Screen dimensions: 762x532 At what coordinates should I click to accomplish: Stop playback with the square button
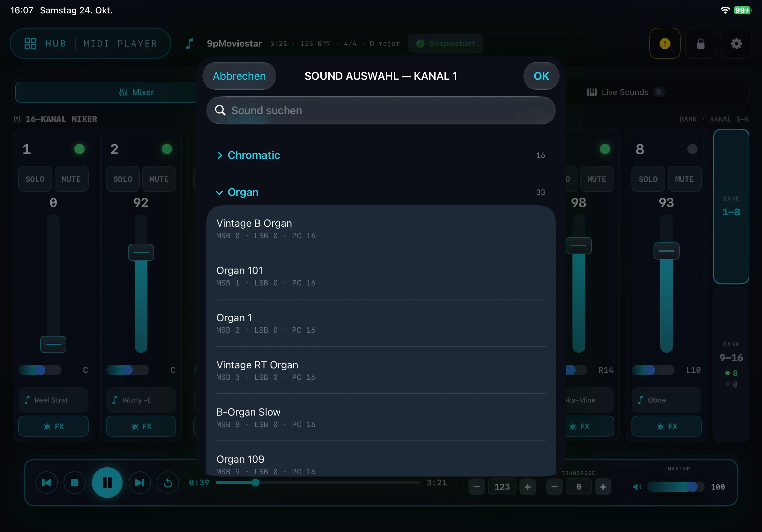click(75, 483)
